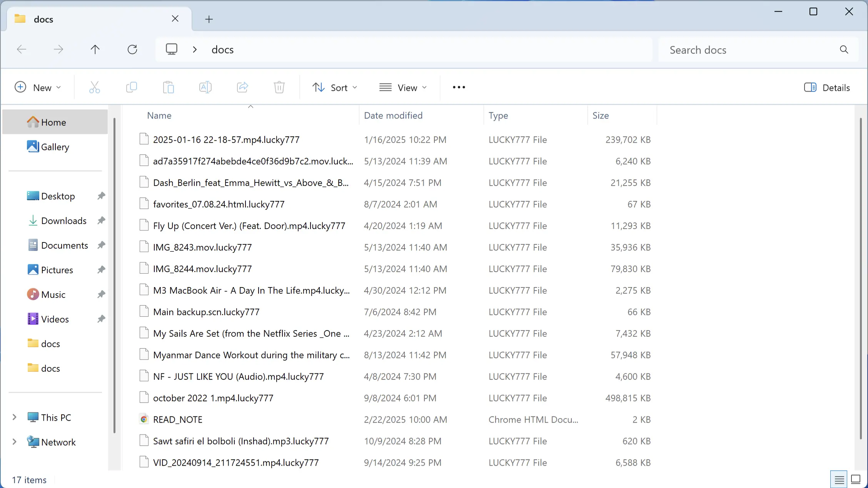Open the New item menu
This screenshot has width=868, height=488.
38,87
